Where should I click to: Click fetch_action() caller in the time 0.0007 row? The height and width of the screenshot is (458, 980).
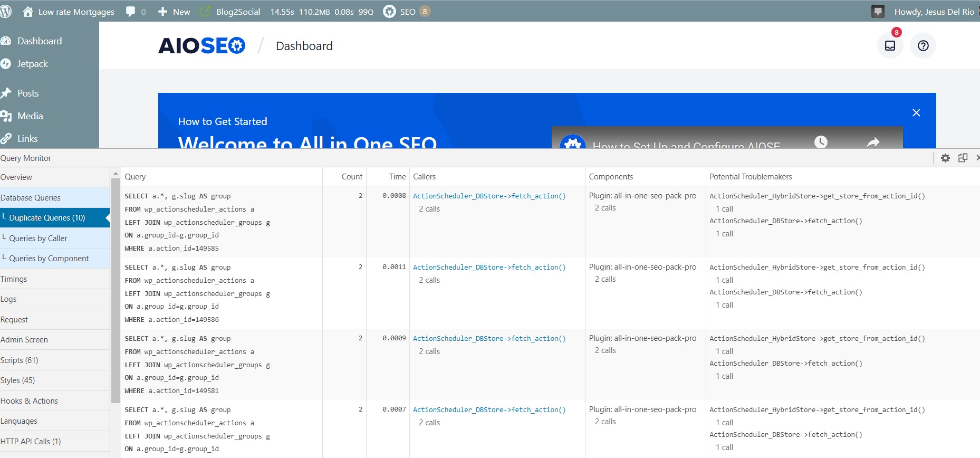coord(489,410)
